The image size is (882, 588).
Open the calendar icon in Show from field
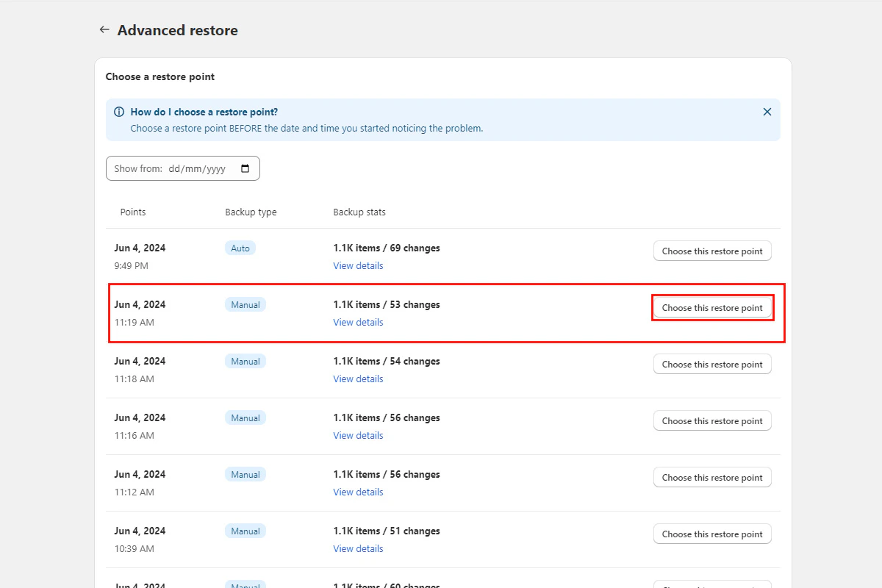[245, 168]
